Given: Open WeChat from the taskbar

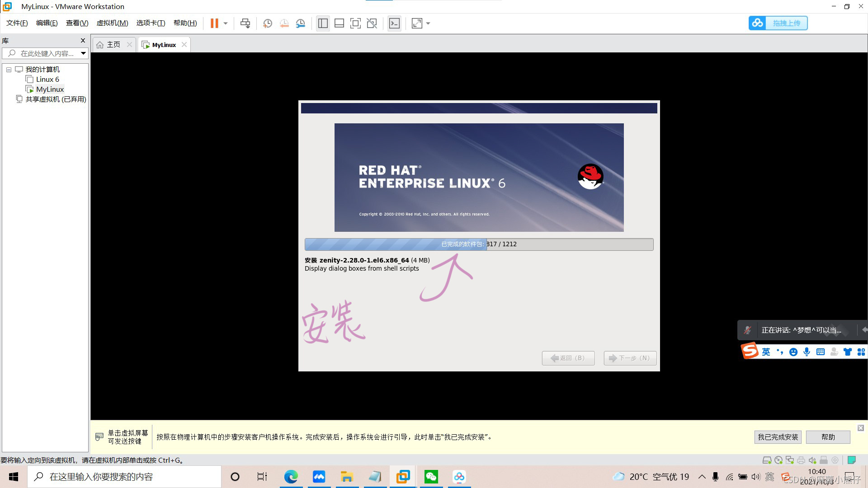Looking at the screenshot, I should click(x=431, y=477).
